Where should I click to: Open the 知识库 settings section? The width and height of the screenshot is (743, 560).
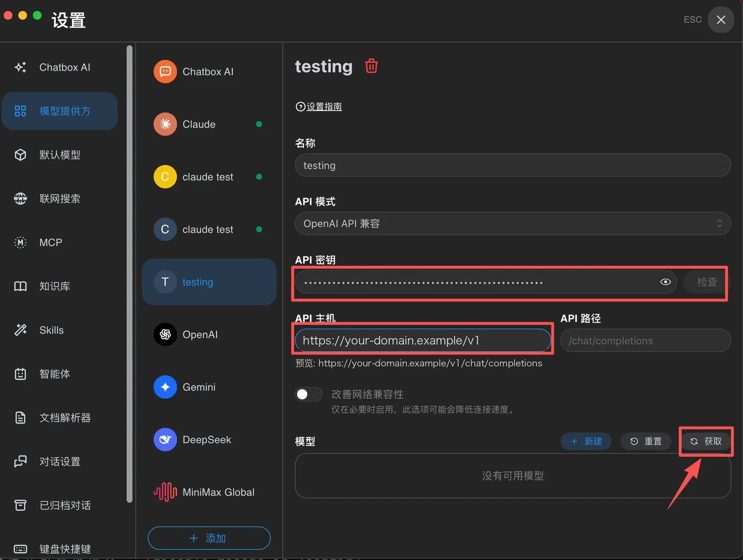coord(59,286)
